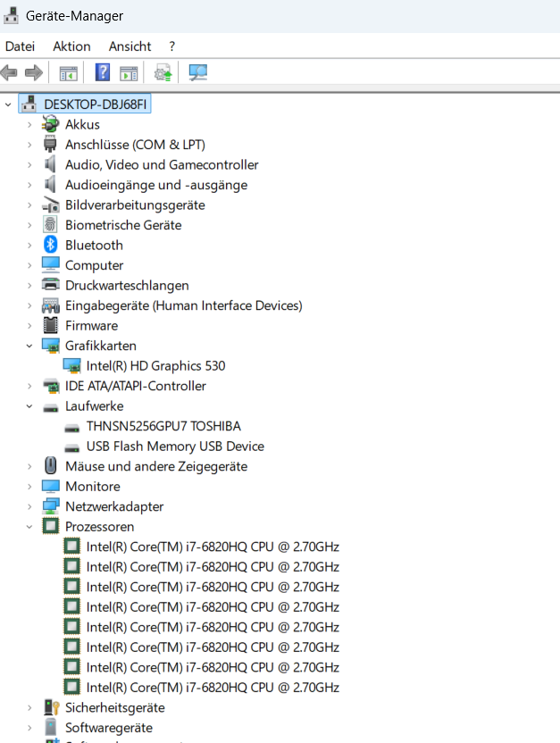The image size is (560, 743).
Task: Click the show/hide console tree toolbar icon
Action: (x=68, y=73)
